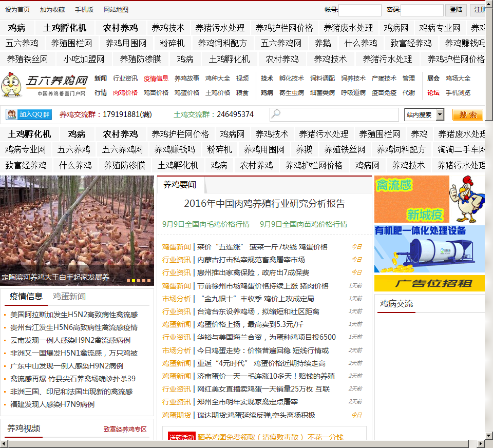Viewport: 493px width, 448px height.
Task: Select the last carousel indicator dot
Action: click(x=149, y=281)
